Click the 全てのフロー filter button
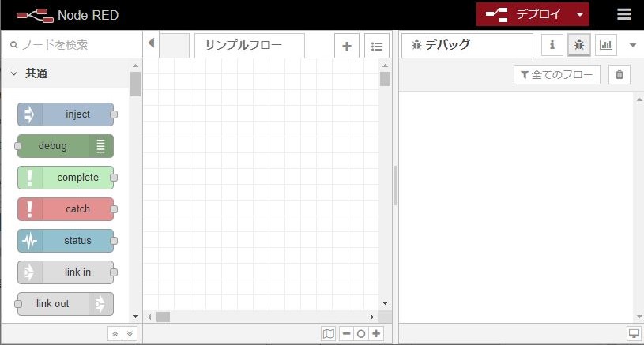Viewport: 644px width, 345px height. (x=557, y=75)
